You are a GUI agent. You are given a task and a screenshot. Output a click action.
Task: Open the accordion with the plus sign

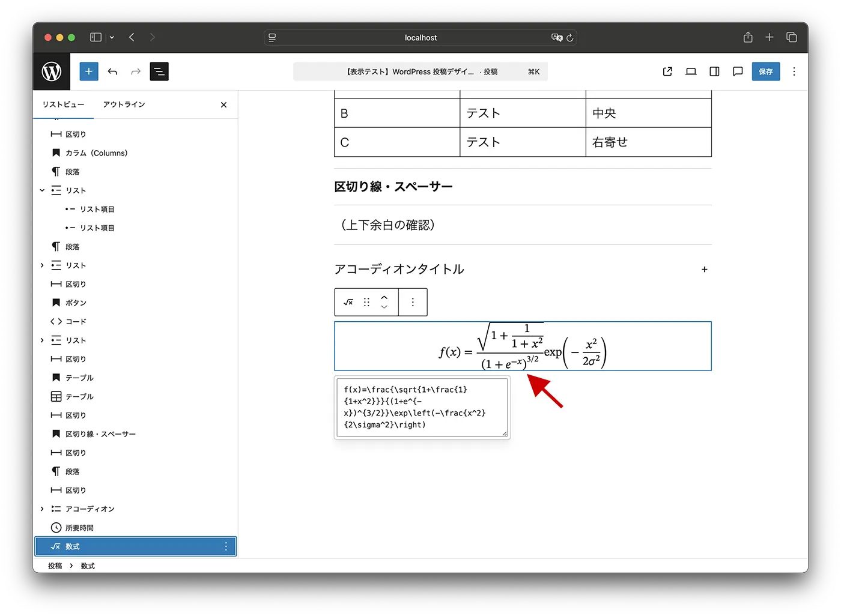704,270
